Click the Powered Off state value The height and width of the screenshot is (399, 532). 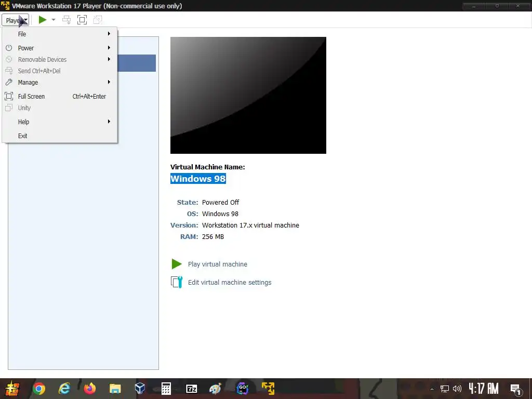(x=220, y=203)
